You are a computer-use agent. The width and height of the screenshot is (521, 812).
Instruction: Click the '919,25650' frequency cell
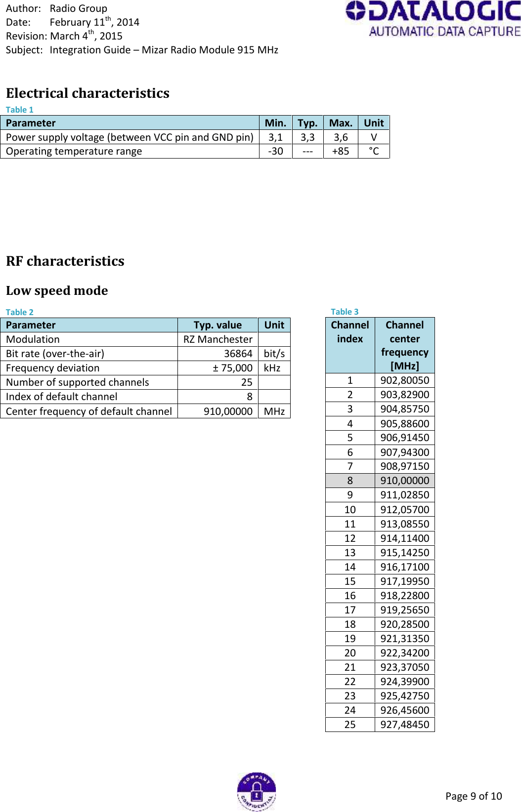405,609
